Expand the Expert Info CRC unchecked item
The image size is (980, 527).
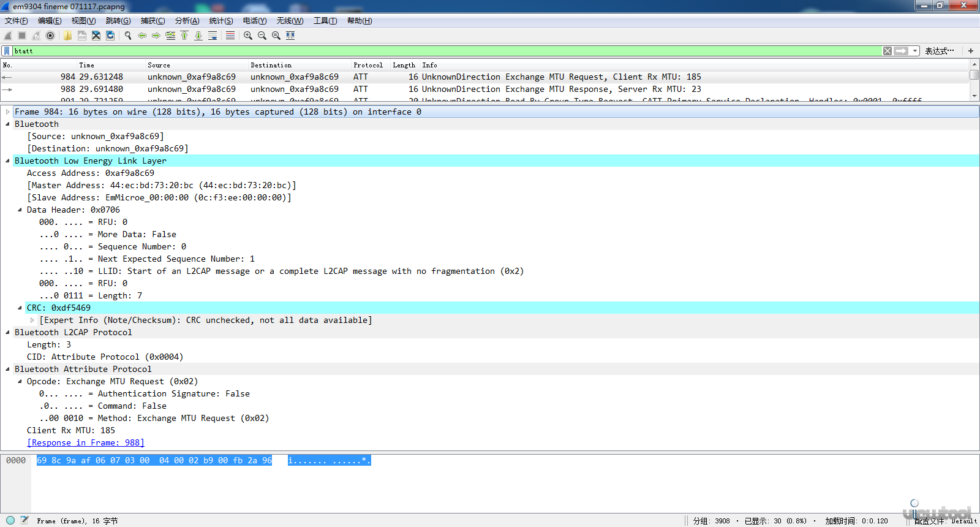[32, 320]
